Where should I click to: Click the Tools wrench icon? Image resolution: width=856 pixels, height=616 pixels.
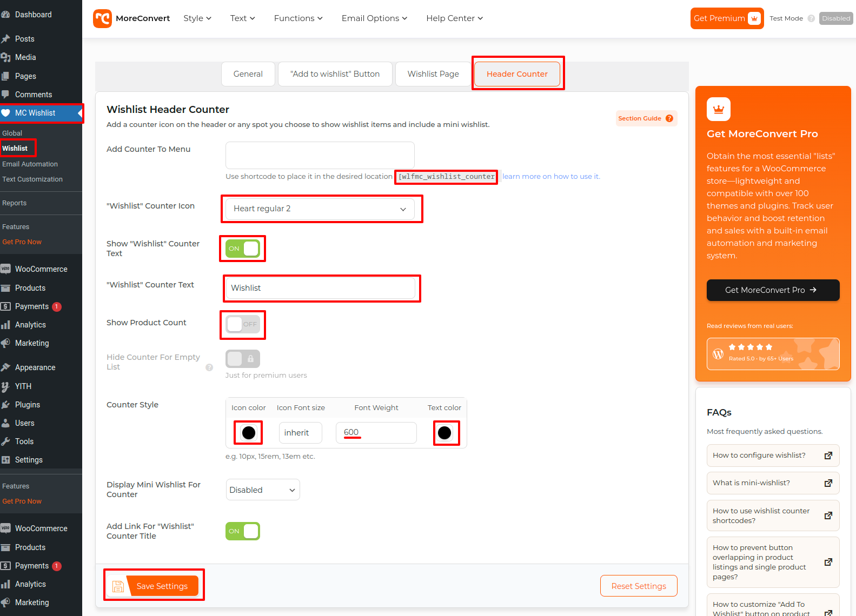[x=5, y=441]
